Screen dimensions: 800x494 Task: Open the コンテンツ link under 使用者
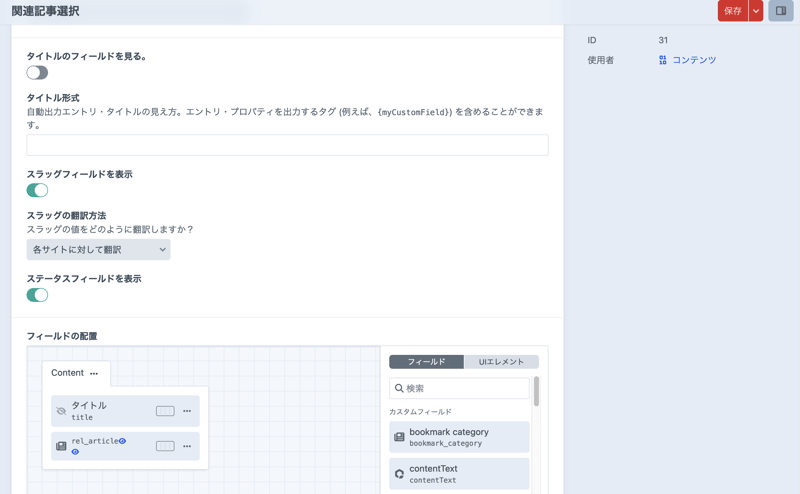point(693,60)
